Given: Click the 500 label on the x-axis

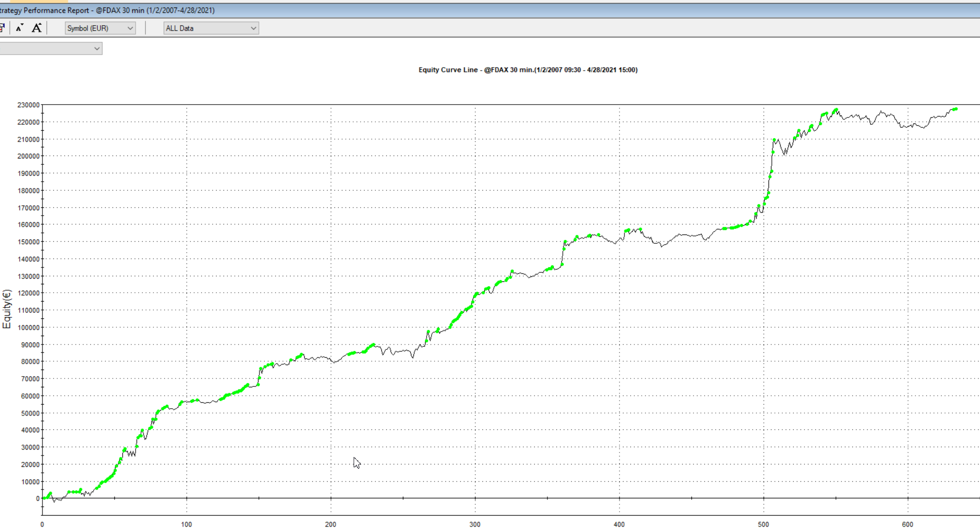Looking at the screenshot, I should click(x=763, y=525).
